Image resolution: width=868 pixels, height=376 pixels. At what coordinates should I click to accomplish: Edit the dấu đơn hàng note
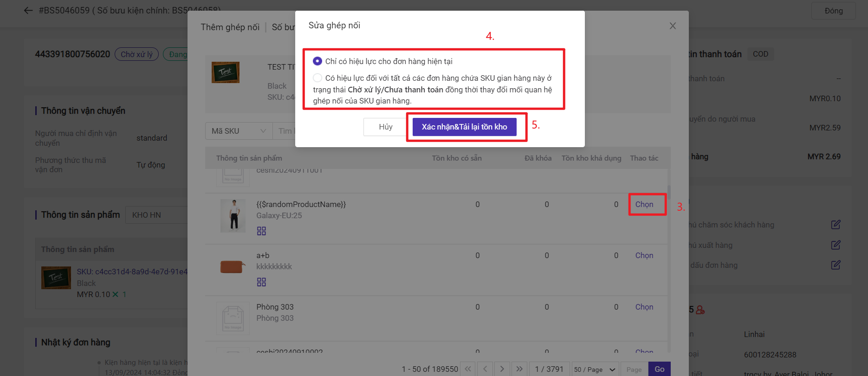coord(836,265)
